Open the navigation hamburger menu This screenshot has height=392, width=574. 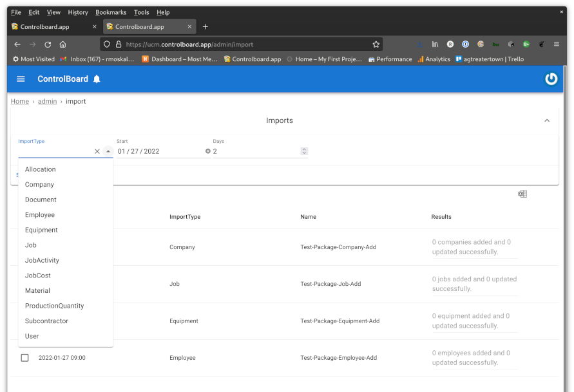pyautogui.click(x=21, y=79)
